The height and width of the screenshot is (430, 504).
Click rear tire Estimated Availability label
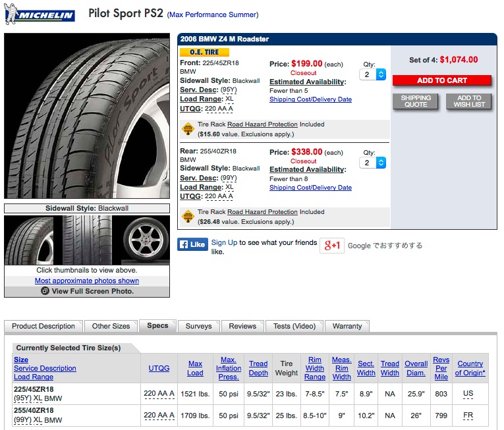(308, 169)
